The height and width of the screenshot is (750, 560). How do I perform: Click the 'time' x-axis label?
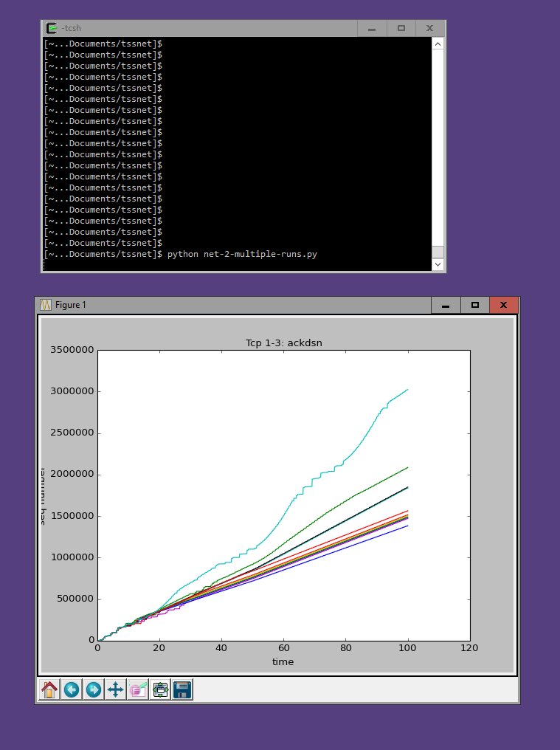point(283,662)
